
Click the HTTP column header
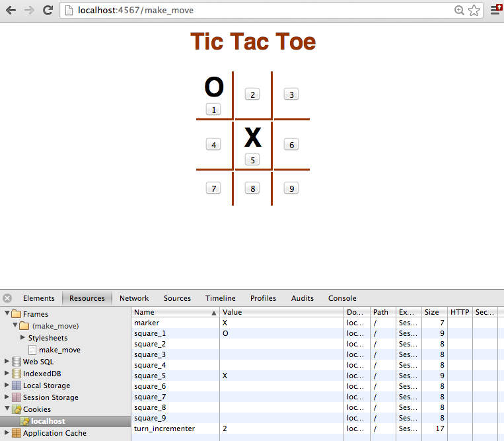(460, 312)
